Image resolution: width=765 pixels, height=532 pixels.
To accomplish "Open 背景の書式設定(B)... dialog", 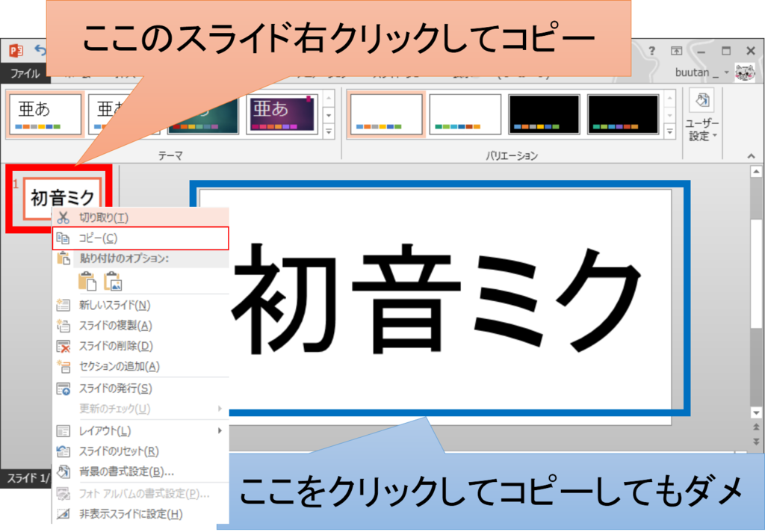I will (x=140, y=472).
